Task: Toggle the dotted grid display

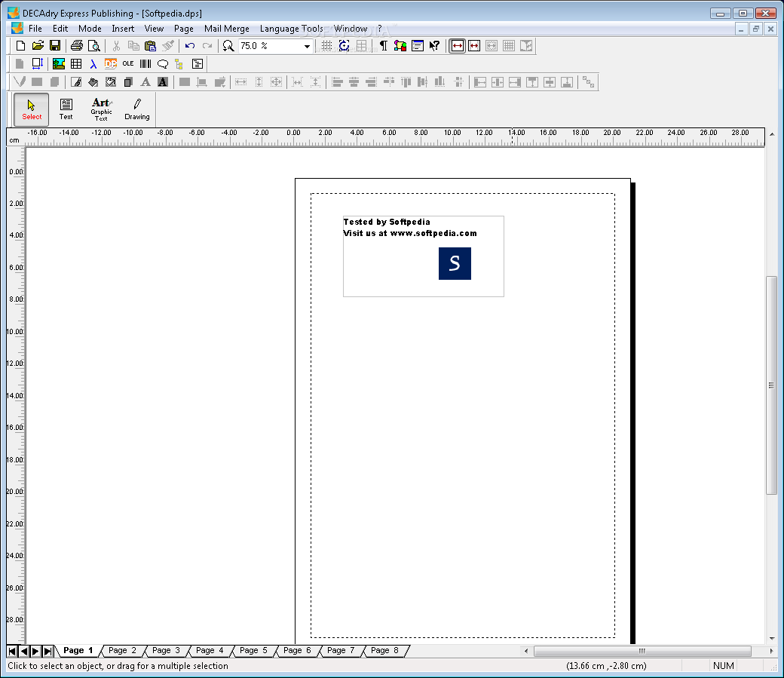Action: click(326, 46)
